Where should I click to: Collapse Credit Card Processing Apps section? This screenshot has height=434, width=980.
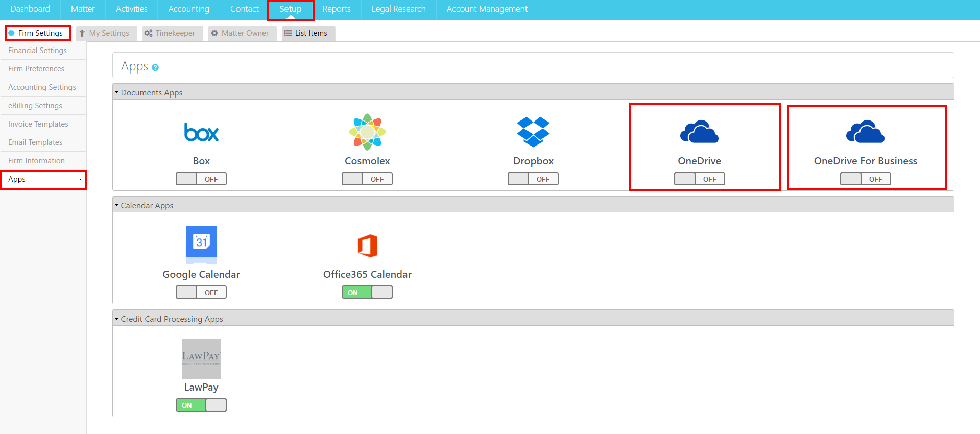(x=116, y=319)
